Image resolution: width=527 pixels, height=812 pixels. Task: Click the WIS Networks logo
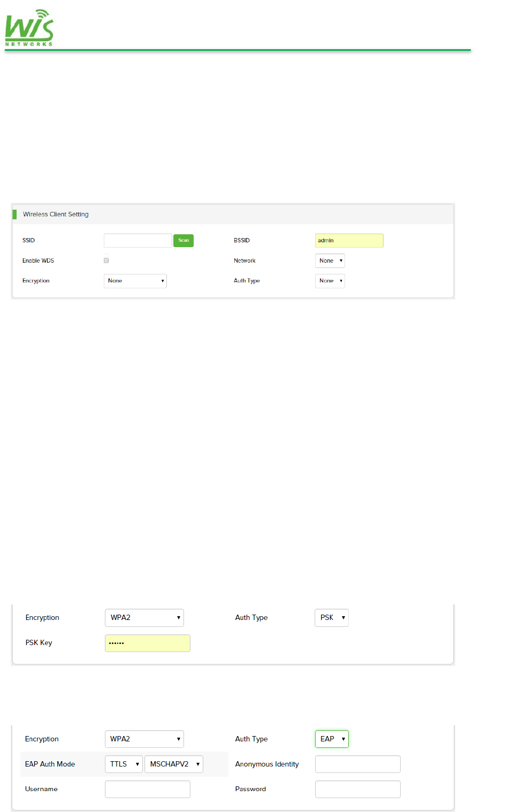29,28
